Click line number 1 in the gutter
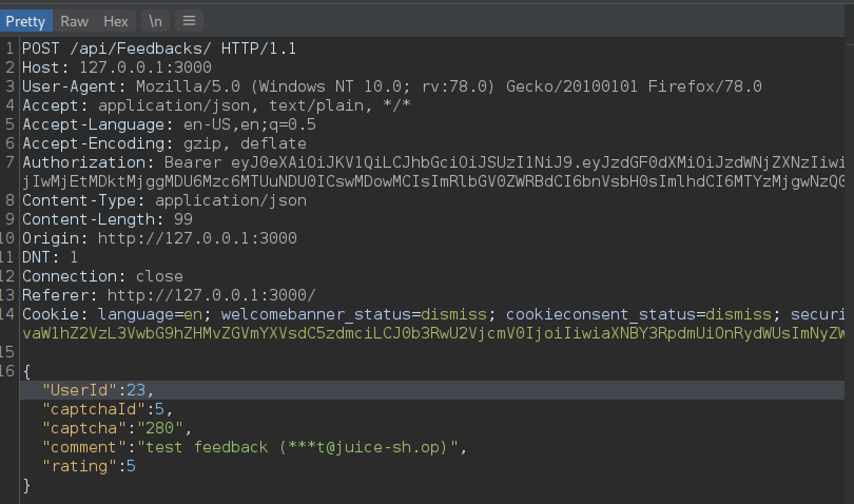The height and width of the screenshot is (504, 854). [x=10, y=49]
